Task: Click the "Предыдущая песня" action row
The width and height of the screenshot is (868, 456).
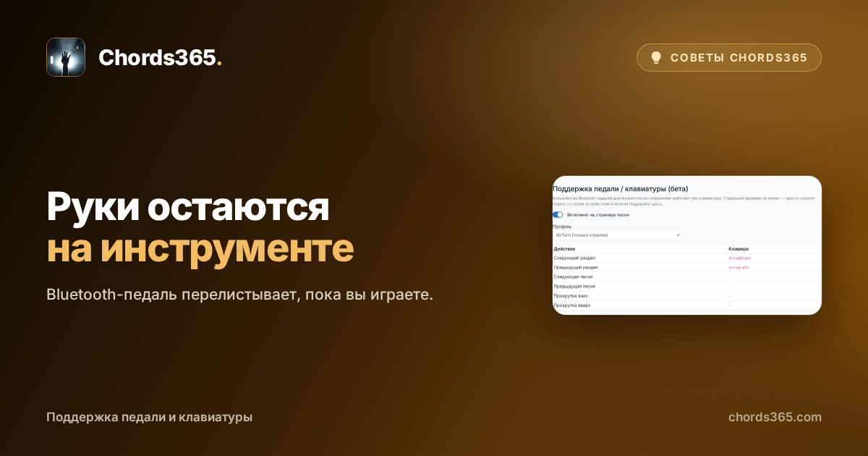Action: click(x=687, y=286)
